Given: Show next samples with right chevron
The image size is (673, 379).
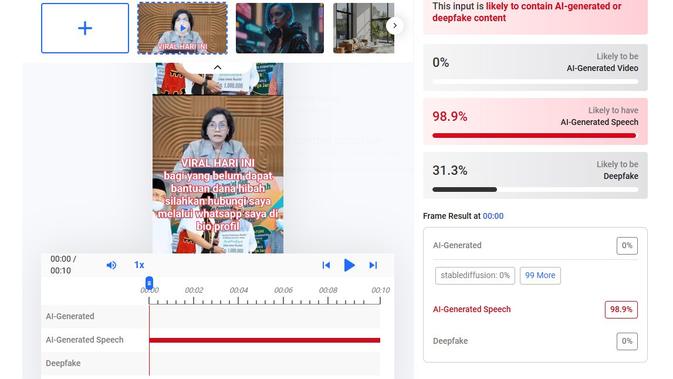Looking at the screenshot, I should point(395,26).
